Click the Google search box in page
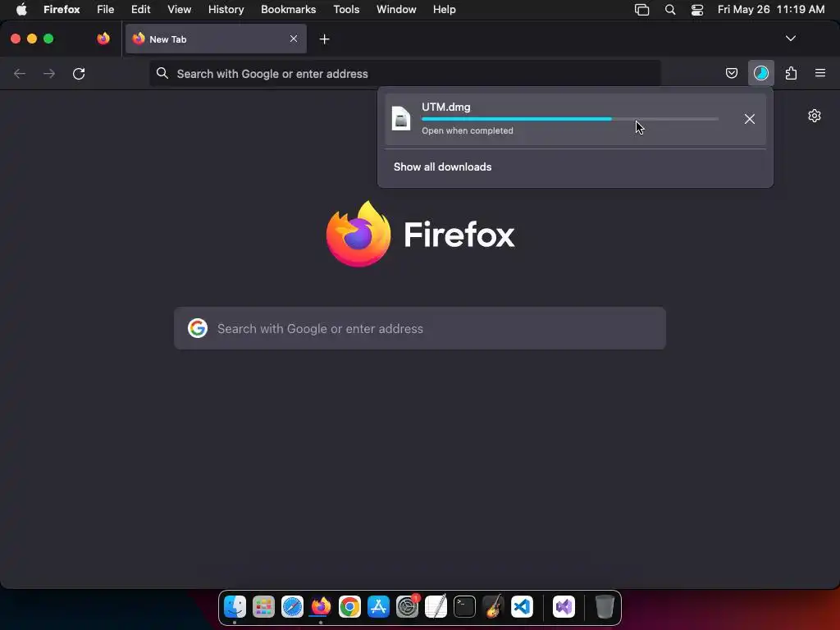This screenshot has height=630, width=840. [420, 328]
